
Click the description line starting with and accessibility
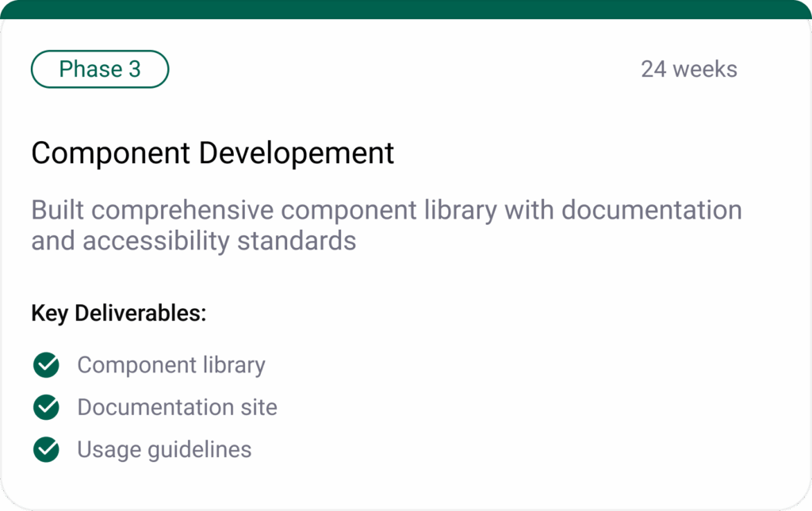[x=193, y=241]
